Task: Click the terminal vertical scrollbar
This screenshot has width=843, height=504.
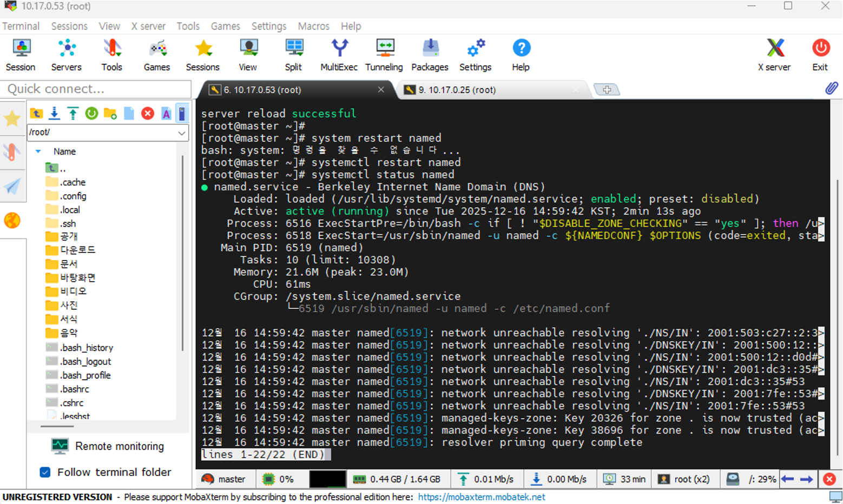Action: pos(837,317)
